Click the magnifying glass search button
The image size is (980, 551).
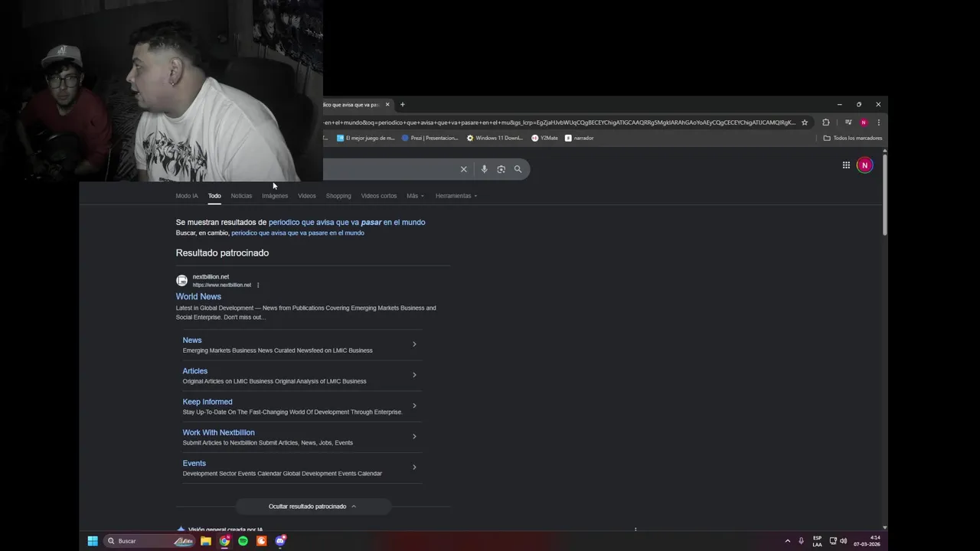518,169
